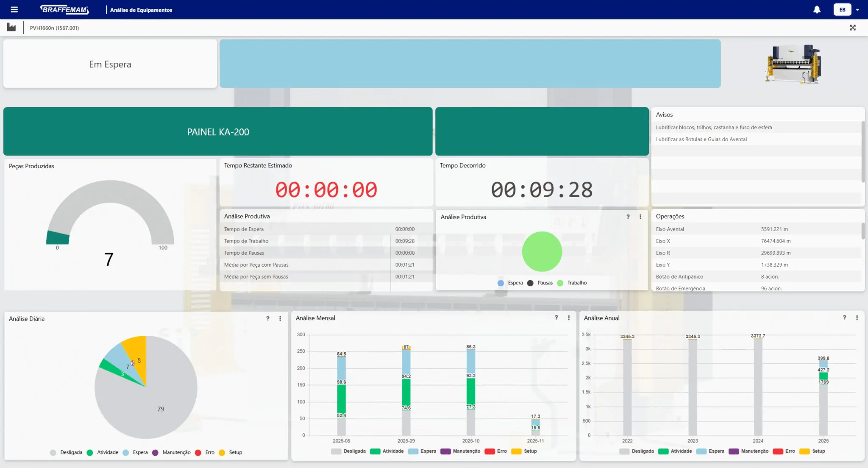Click the press brake machine thumbnail

(793, 64)
